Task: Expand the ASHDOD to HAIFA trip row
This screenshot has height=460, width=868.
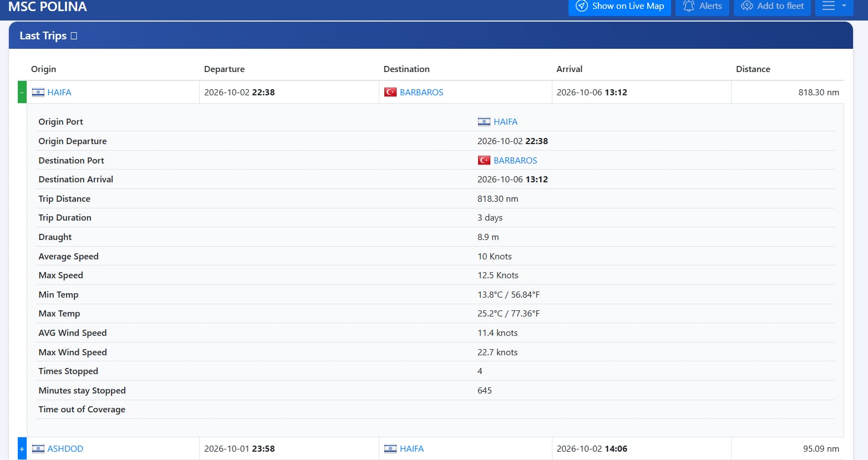Action: (x=22, y=448)
